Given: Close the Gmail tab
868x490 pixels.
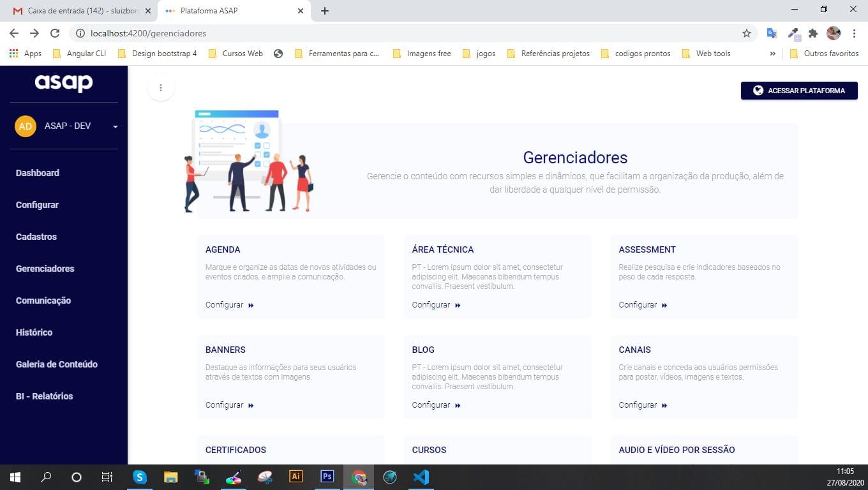Looking at the screenshot, I should coord(147,11).
